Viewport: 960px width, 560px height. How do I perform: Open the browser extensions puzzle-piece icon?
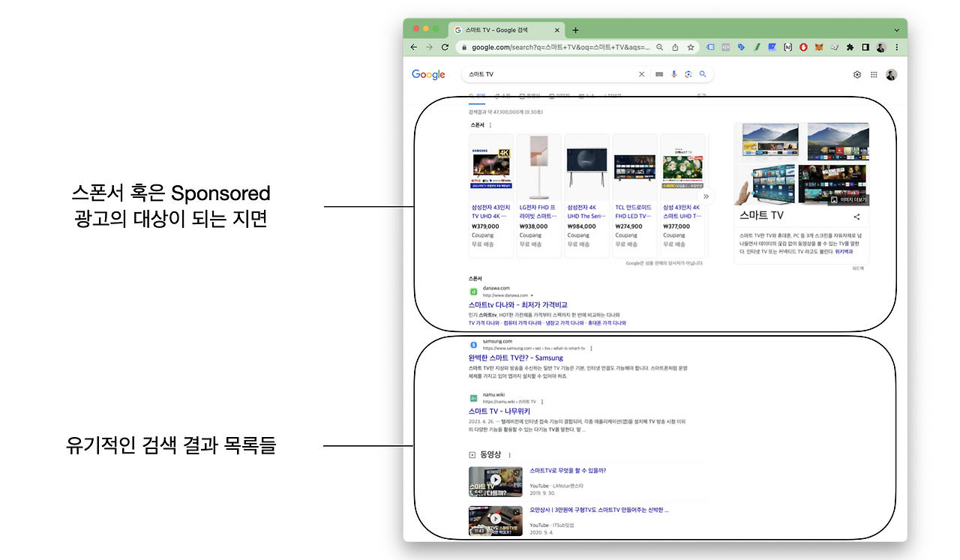(x=850, y=46)
